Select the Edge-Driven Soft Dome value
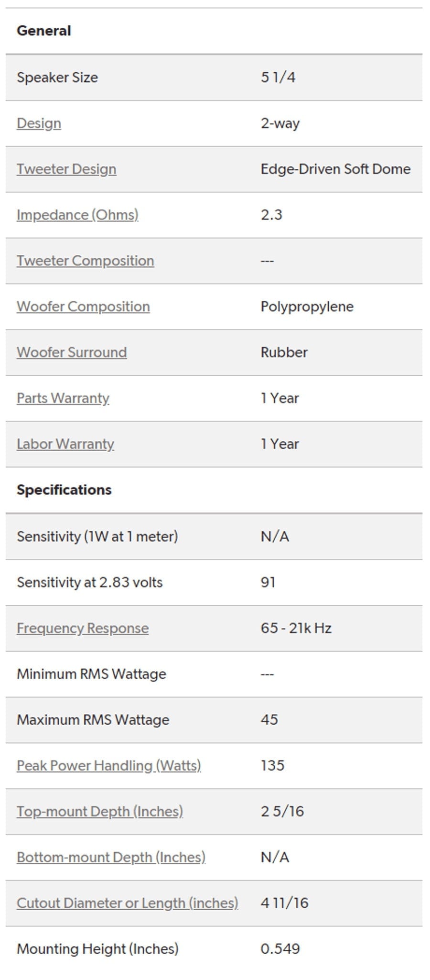Image resolution: width=430 pixels, height=980 pixels. [x=335, y=169]
